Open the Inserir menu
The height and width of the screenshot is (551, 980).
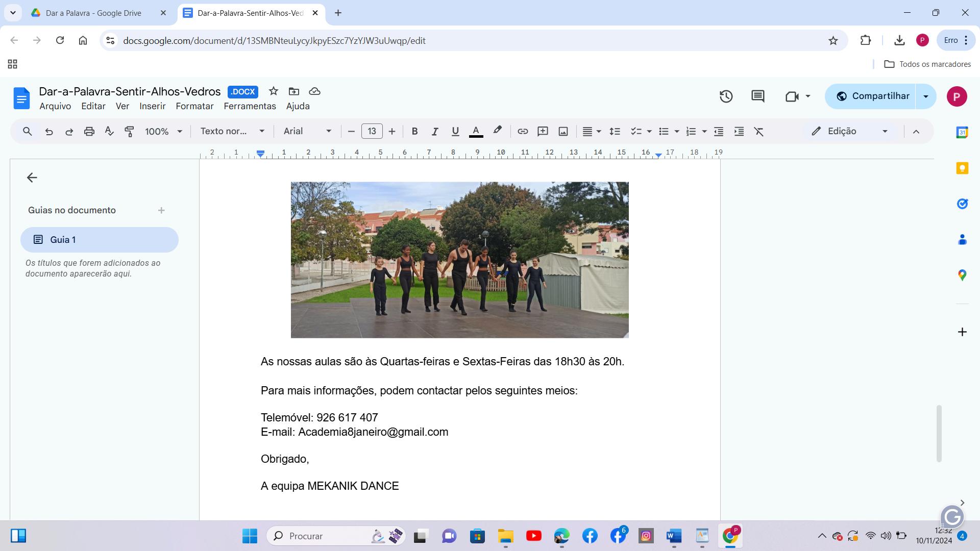[x=152, y=106]
